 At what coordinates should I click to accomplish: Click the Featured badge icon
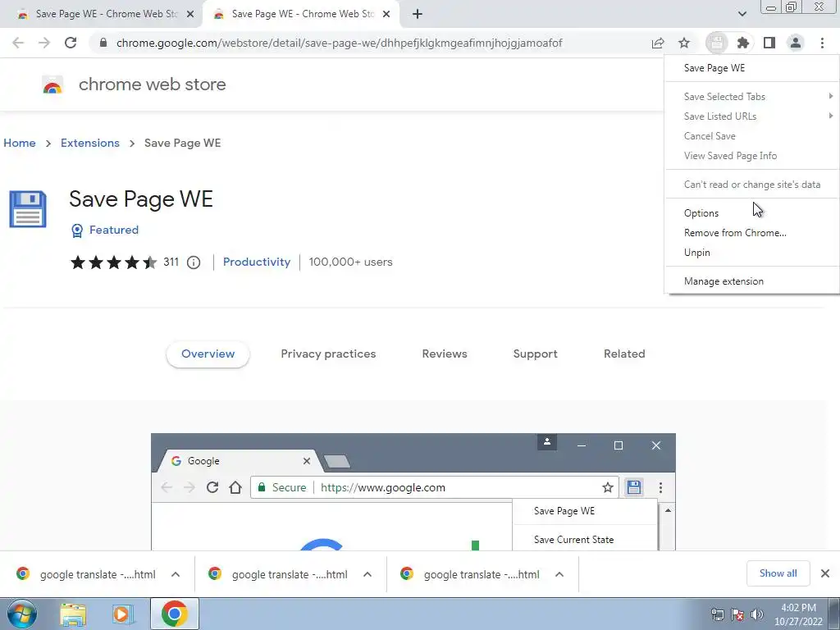click(77, 231)
